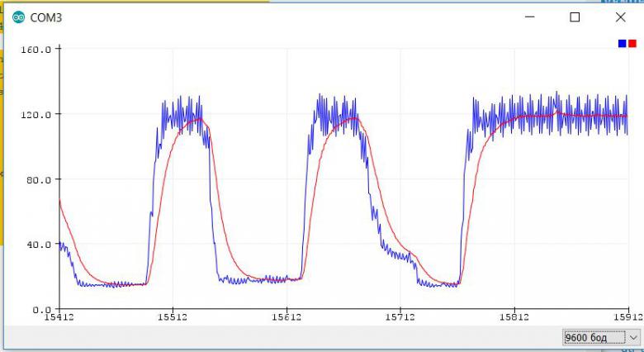
Task: Click the COM3 window title text
Action: click(46, 17)
